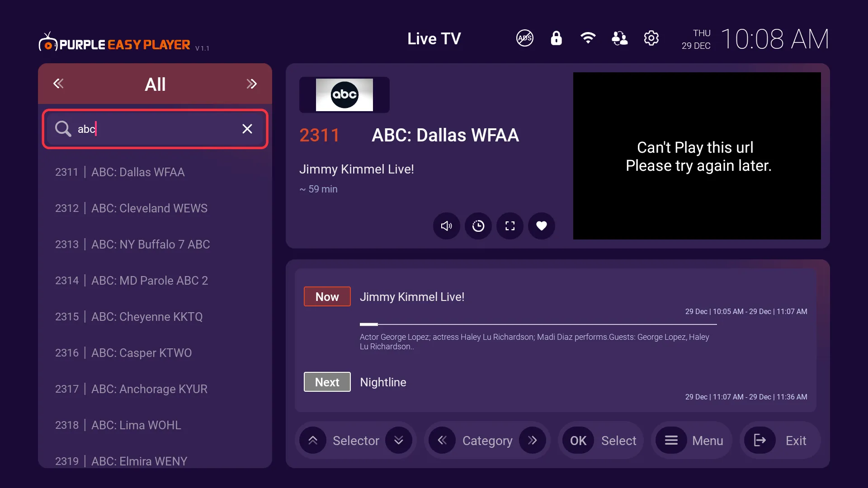868x488 pixels.
Task: Click the ABC channel logo thumbnail
Action: 344,95
